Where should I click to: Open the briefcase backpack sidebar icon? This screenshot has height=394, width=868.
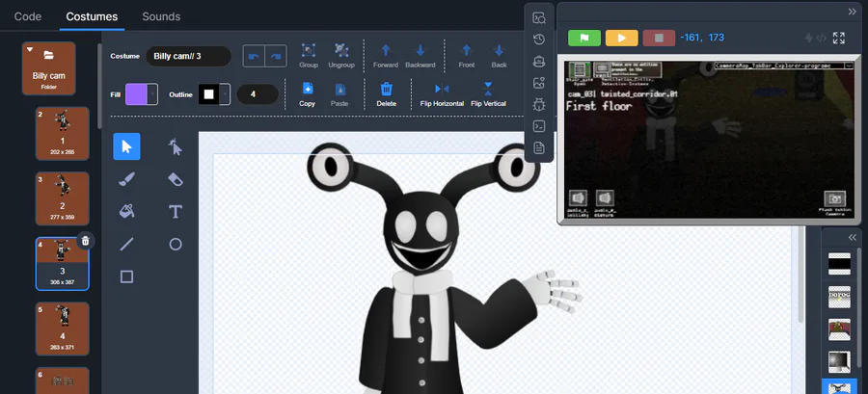[538, 62]
